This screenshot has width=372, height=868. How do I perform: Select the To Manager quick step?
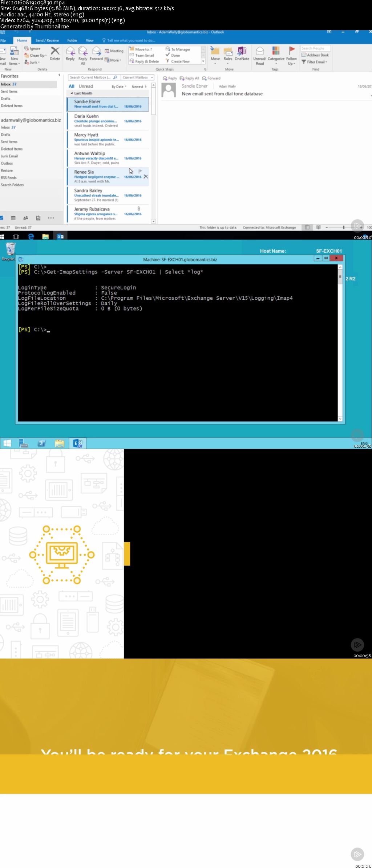pos(178,49)
